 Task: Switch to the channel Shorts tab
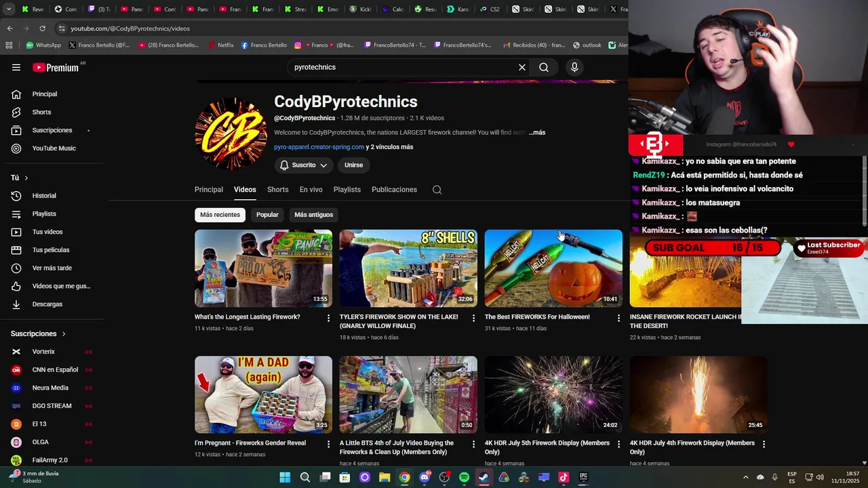[x=277, y=190]
